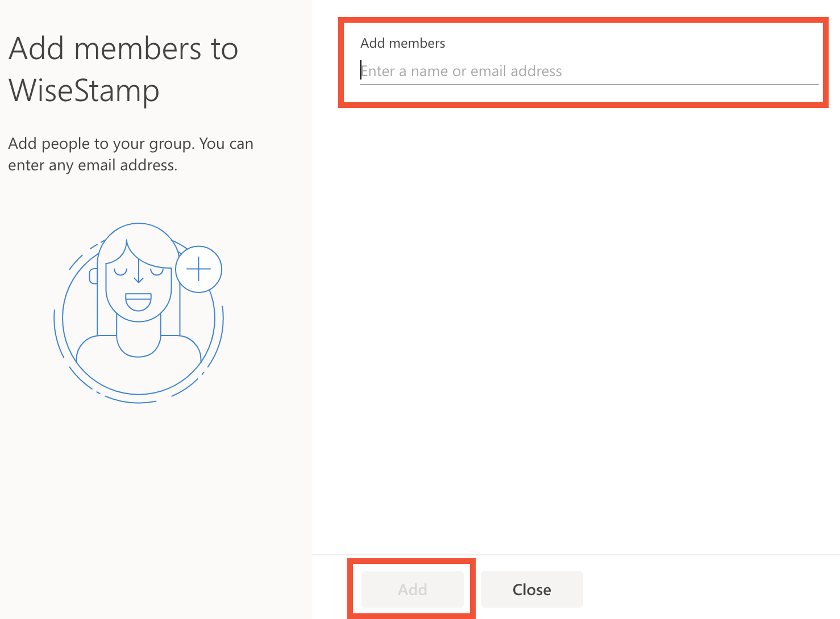Click Close to dismiss the dialog
This screenshot has width=840, height=619.
[531, 589]
